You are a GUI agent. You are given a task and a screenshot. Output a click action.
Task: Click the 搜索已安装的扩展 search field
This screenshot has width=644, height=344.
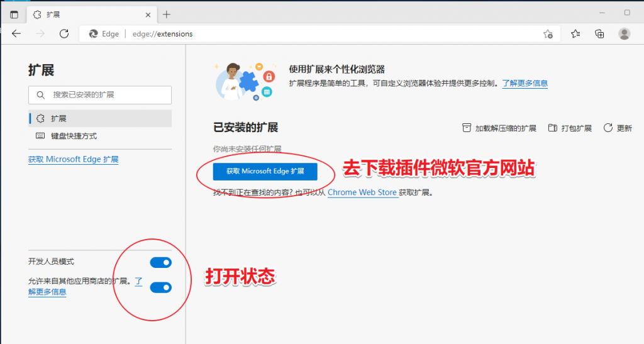100,95
